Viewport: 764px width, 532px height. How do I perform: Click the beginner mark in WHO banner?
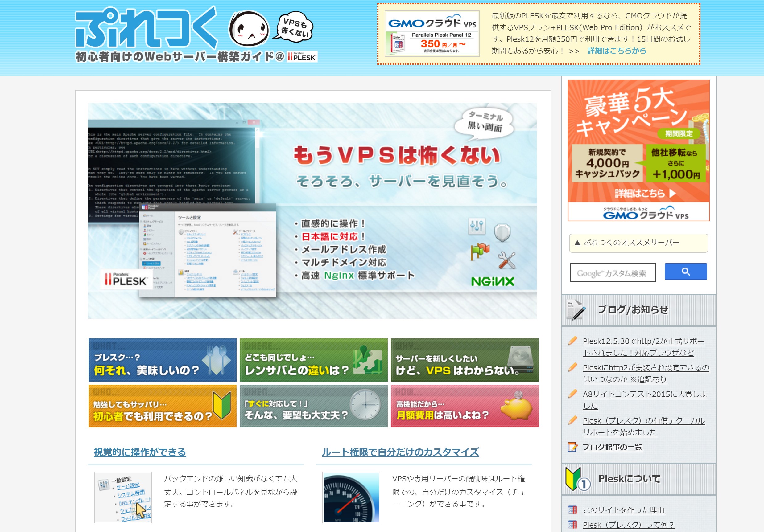(222, 405)
